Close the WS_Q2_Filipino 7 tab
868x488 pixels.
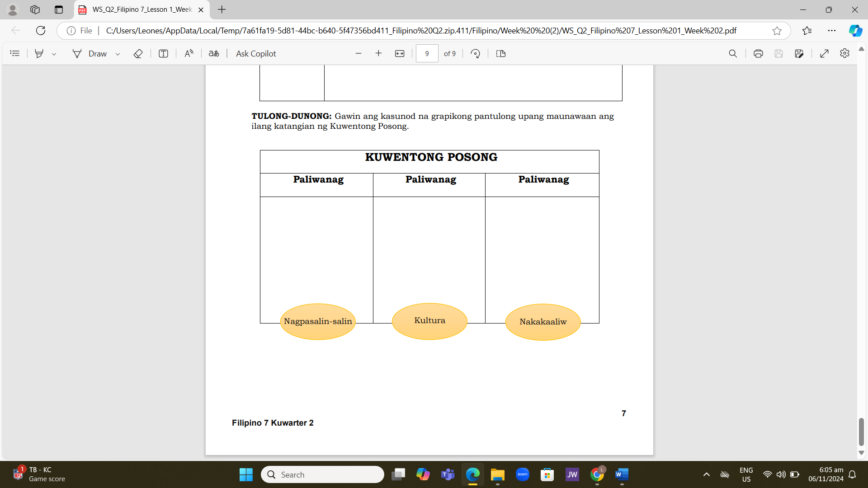tap(201, 9)
